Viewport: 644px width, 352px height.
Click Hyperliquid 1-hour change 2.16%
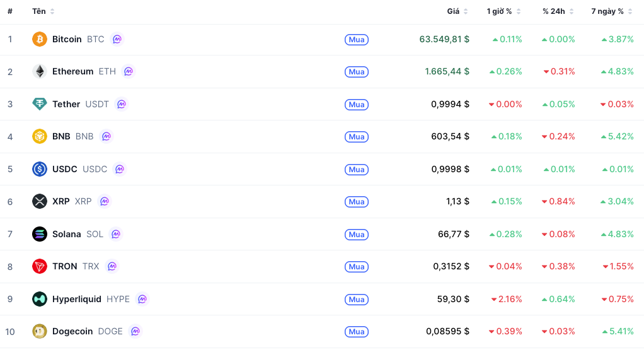pos(507,299)
